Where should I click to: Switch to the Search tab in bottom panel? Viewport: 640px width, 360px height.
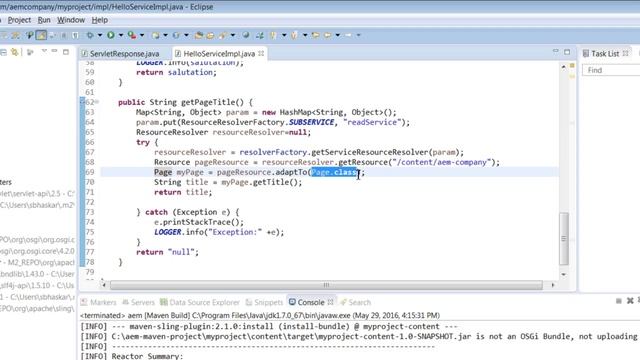point(356,302)
